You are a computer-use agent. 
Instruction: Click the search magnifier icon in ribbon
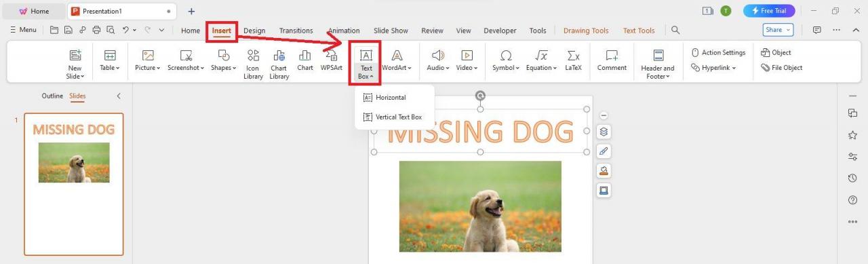(x=675, y=30)
